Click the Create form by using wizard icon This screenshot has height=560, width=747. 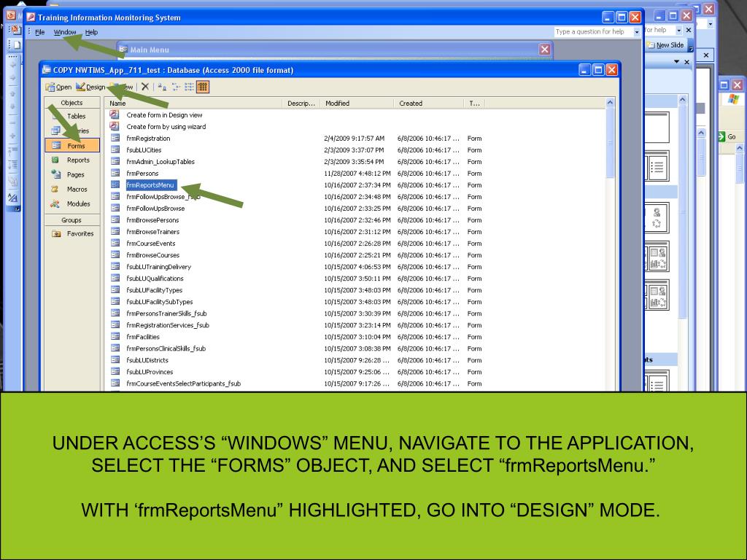coord(115,126)
